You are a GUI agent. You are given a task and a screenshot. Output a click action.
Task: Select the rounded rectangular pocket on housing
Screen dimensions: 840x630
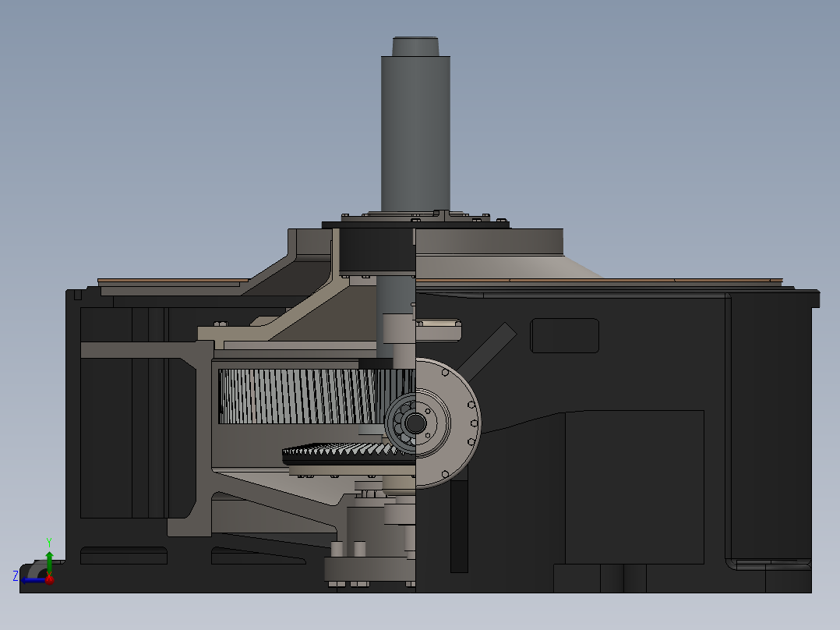(x=565, y=335)
